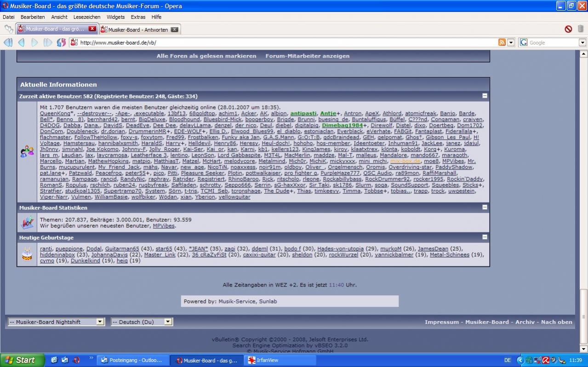588x367 pixels.
Task: Open the Datei menu
Action: pos(9,17)
